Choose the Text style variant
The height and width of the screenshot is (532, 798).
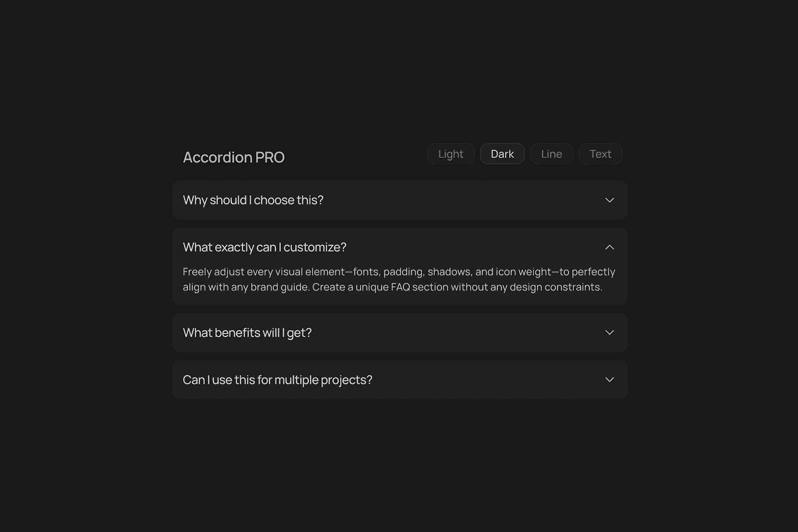[600, 154]
